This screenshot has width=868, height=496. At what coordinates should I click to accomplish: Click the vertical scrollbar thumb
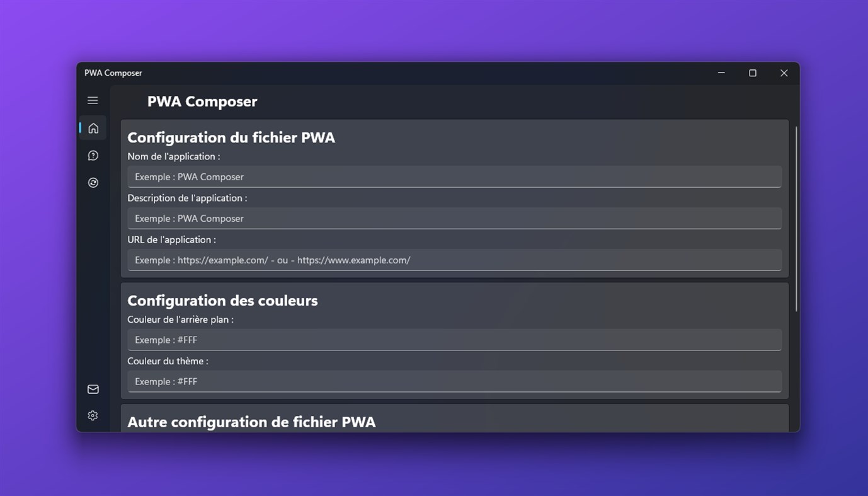pyautogui.click(x=796, y=217)
